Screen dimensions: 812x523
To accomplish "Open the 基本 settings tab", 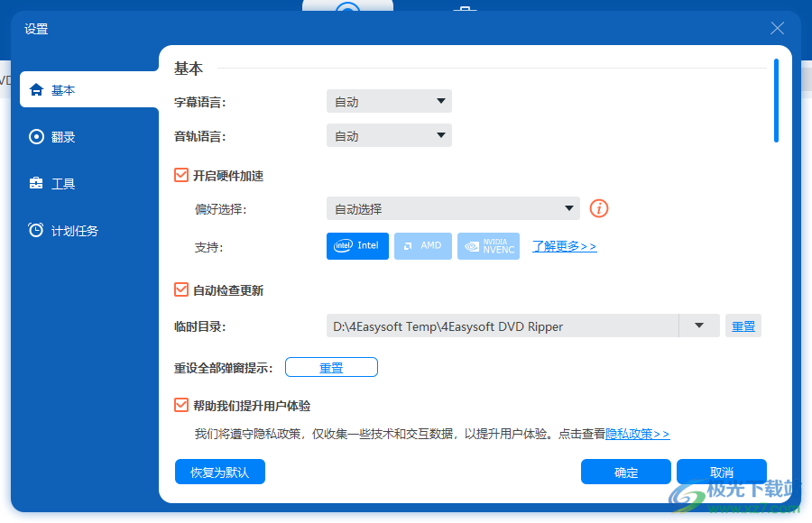I will click(89, 89).
